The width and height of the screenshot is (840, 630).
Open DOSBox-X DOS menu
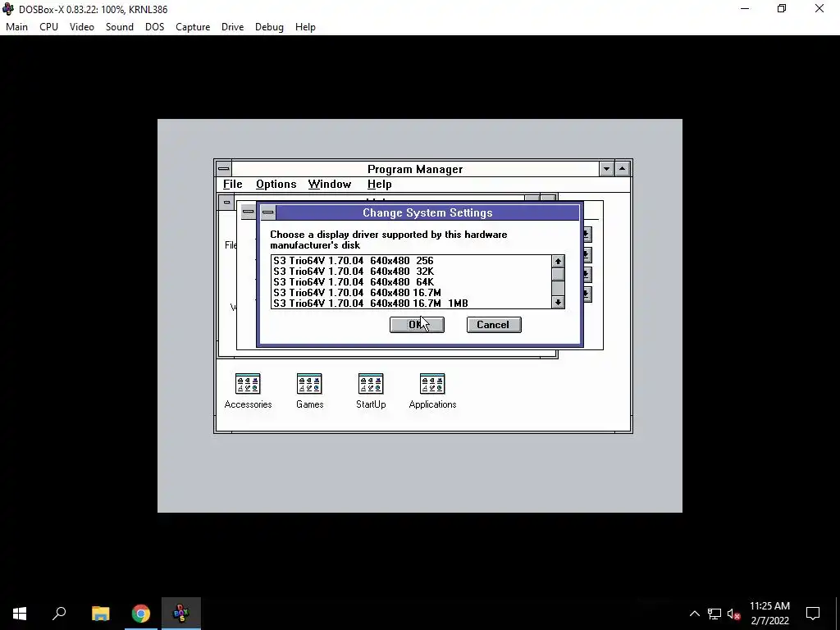(155, 27)
